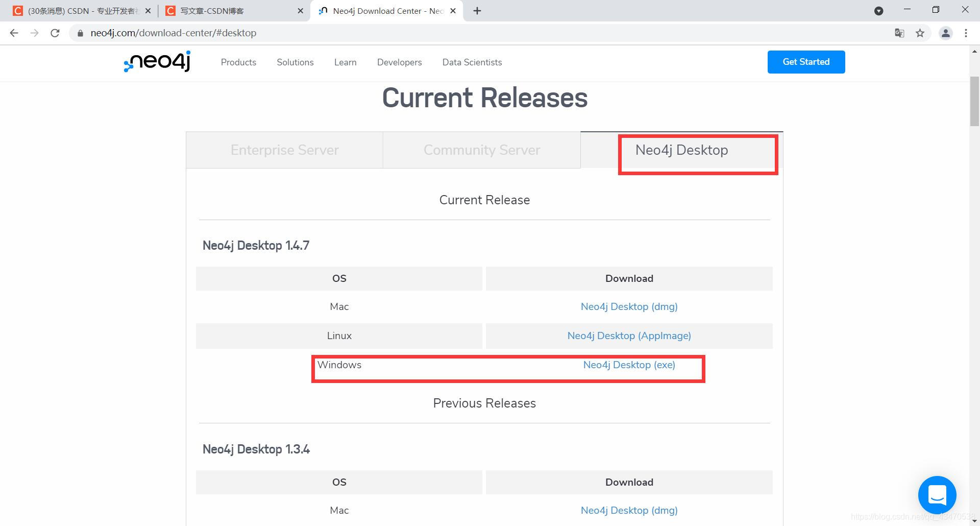Switch to the Enterprise Server tab

pyautogui.click(x=284, y=150)
